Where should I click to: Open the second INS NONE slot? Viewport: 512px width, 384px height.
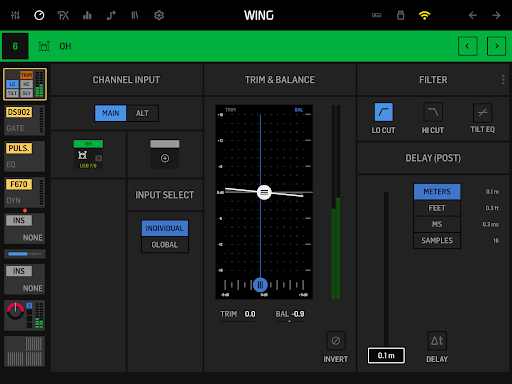point(25,279)
